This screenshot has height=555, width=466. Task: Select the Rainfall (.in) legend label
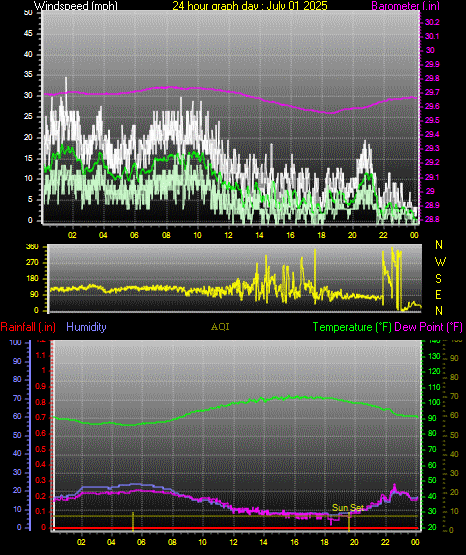[28, 327]
